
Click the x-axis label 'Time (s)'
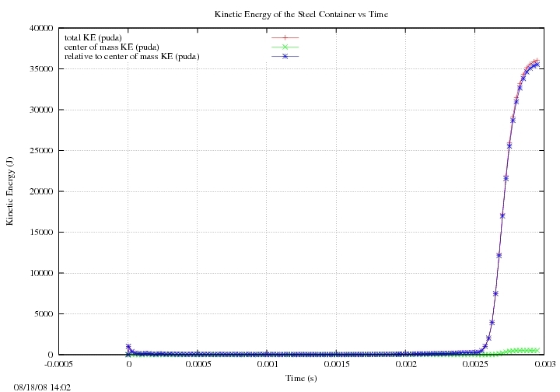301,378
